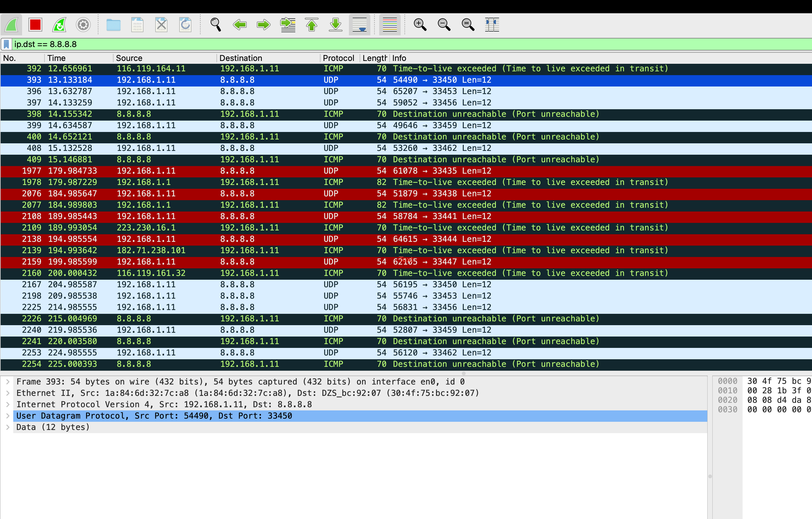Select packet 2076 UDP 51879 → 33438
812x519 pixels.
coord(406,194)
